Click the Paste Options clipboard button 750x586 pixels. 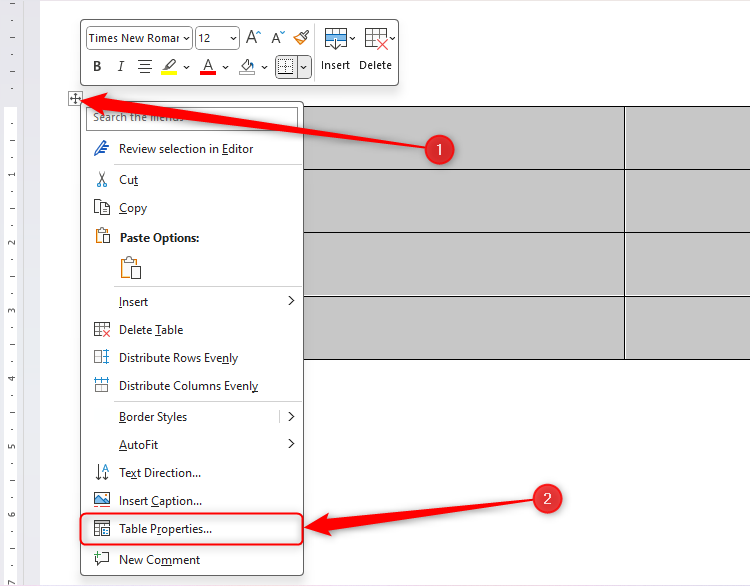131,267
